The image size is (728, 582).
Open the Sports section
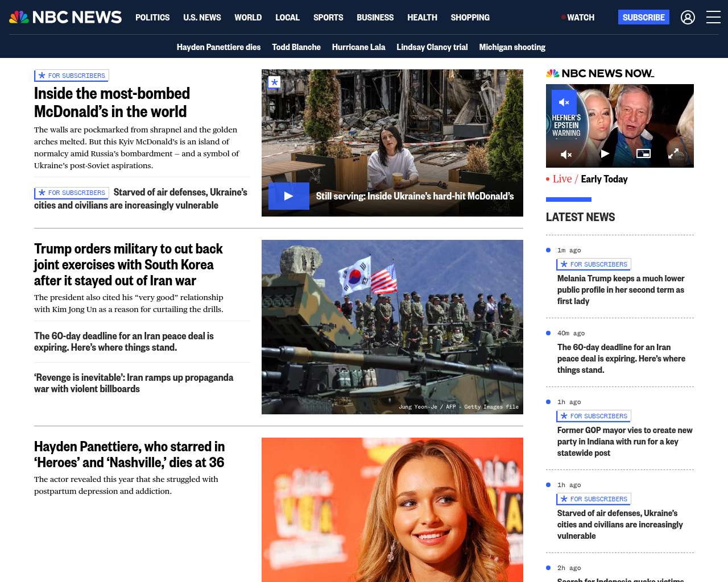[x=328, y=18]
